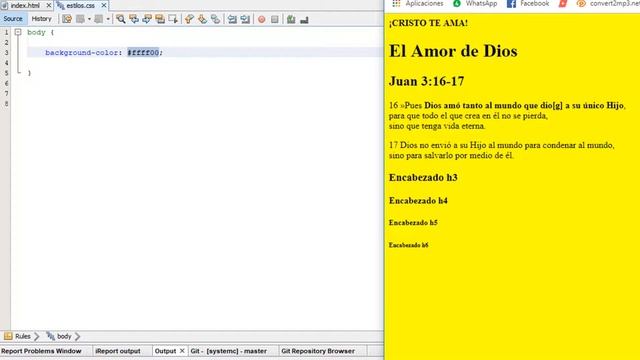Click the closing brace on line 5
This screenshot has height=360, width=640.
point(29,73)
